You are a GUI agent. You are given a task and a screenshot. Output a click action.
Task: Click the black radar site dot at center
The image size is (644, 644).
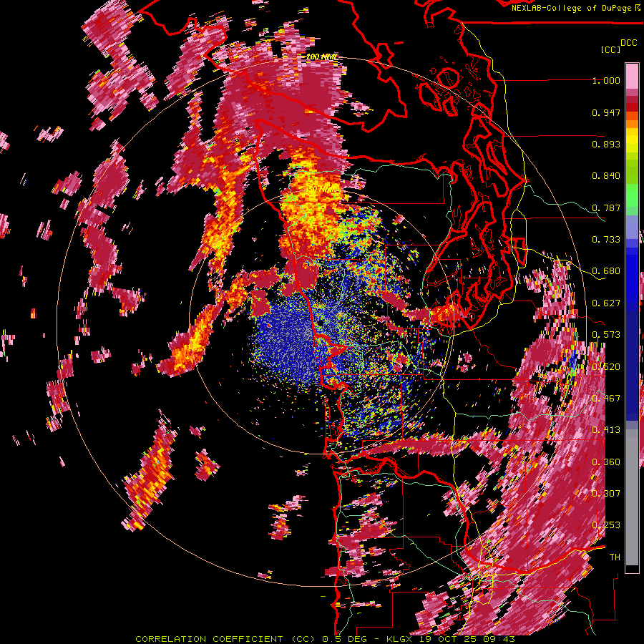point(320,323)
